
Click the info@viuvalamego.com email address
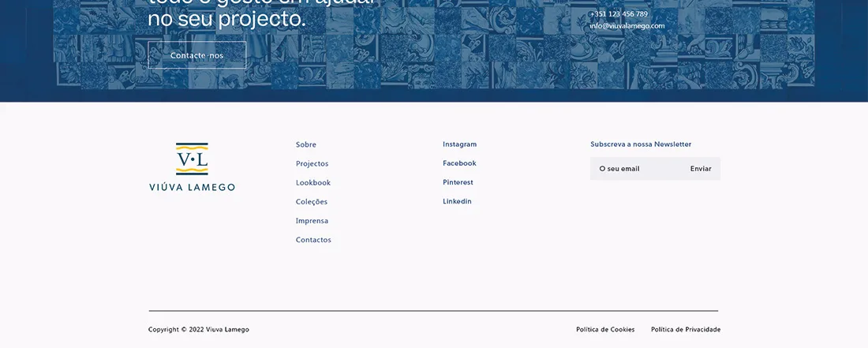click(x=627, y=26)
